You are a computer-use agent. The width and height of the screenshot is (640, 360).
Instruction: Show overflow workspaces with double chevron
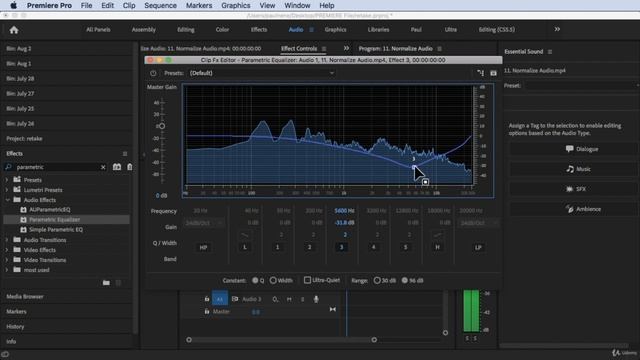coord(557,29)
